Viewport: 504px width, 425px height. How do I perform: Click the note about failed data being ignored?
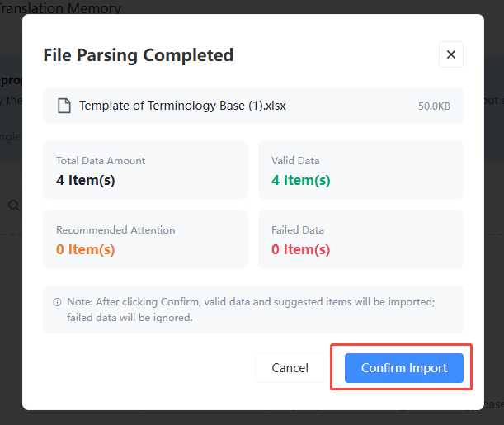pyautogui.click(x=251, y=309)
